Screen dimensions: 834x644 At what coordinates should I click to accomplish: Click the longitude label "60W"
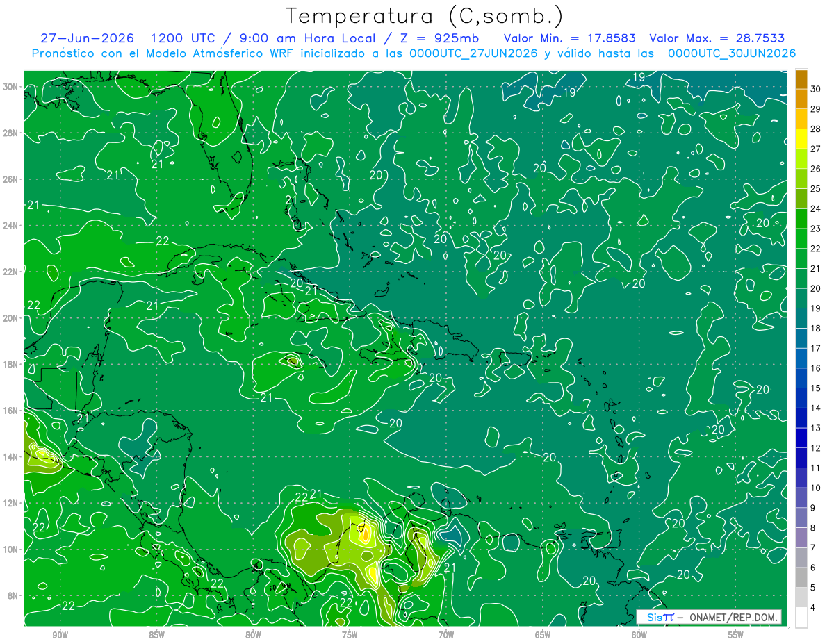click(639, 636)
